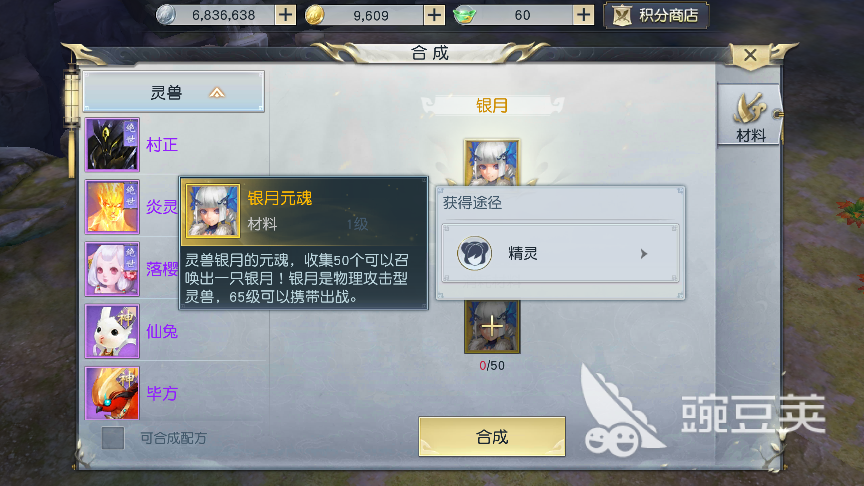Viewport: 864px width, 486px height.
Task: Choose the 落樱 spirit beast portrait
Action: pyautogui.click(x=112, y=269)
